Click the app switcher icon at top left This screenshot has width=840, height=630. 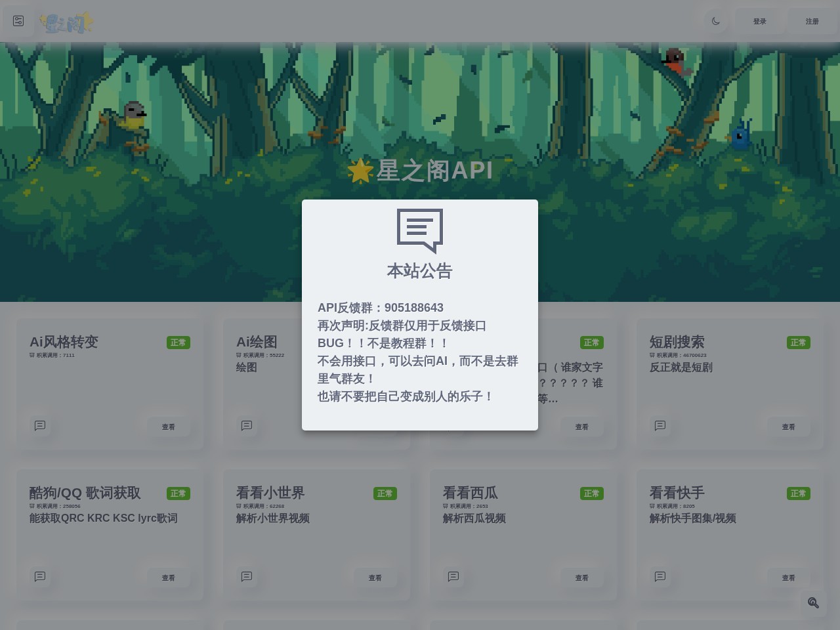point(18,20)
